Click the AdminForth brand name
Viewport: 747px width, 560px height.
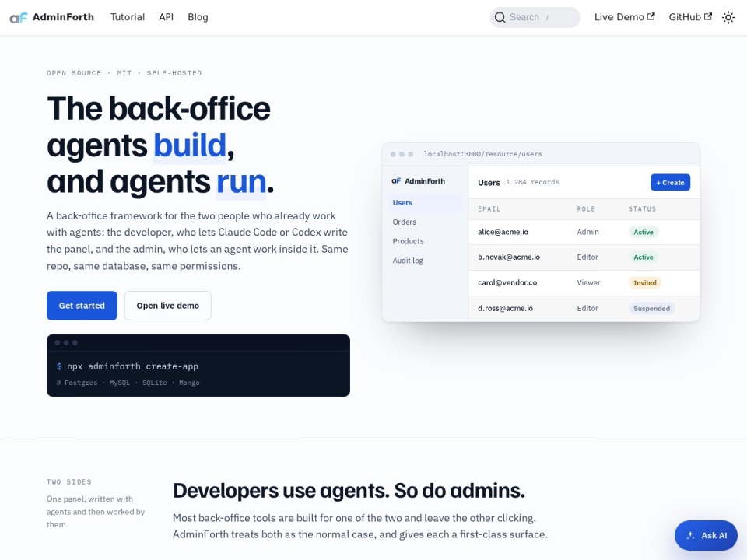(63, 17)
